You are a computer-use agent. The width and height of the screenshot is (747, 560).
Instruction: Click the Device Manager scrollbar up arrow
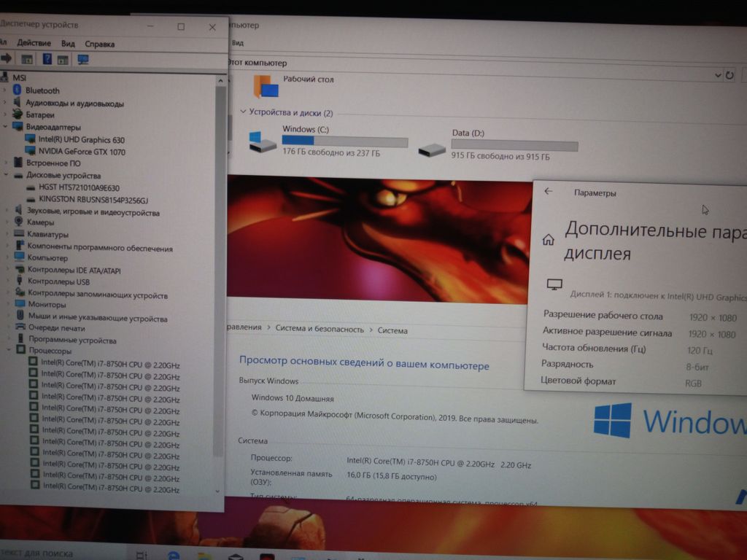click(220, 81)
